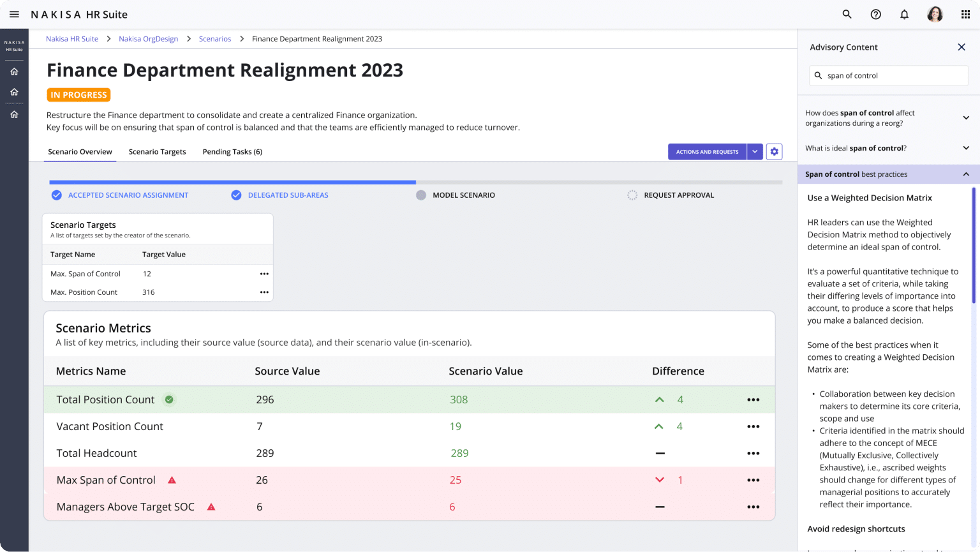Click the green check badge on Total Position Count
980x552 pixels.
point(168,399)
